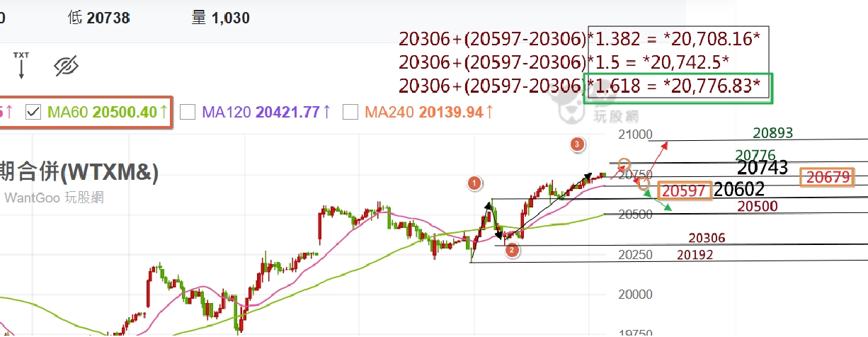Image resolution: width=868 pixels, height=337 pixels.
Task: Select the TXT text annotation tool
Action: [21, 64]
